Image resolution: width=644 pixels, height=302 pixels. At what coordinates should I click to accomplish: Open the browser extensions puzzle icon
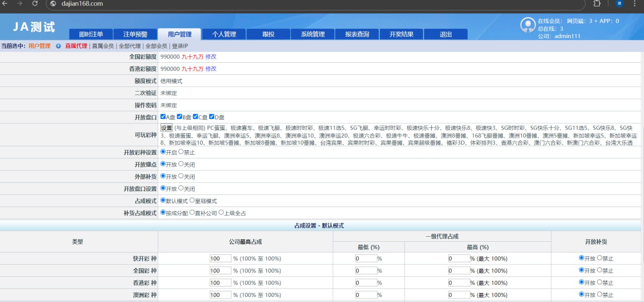point(597,4)
